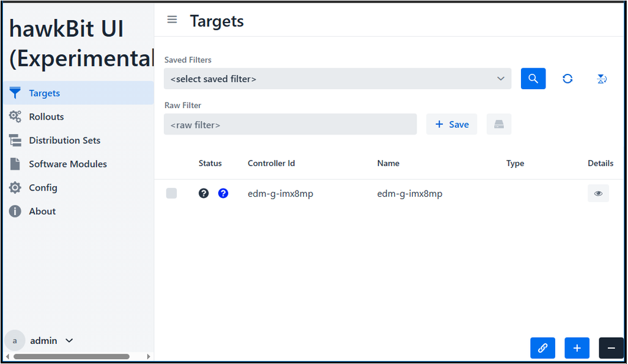Open the Rollouts section icon
The image size is (628, 364).
pos(15,117)
